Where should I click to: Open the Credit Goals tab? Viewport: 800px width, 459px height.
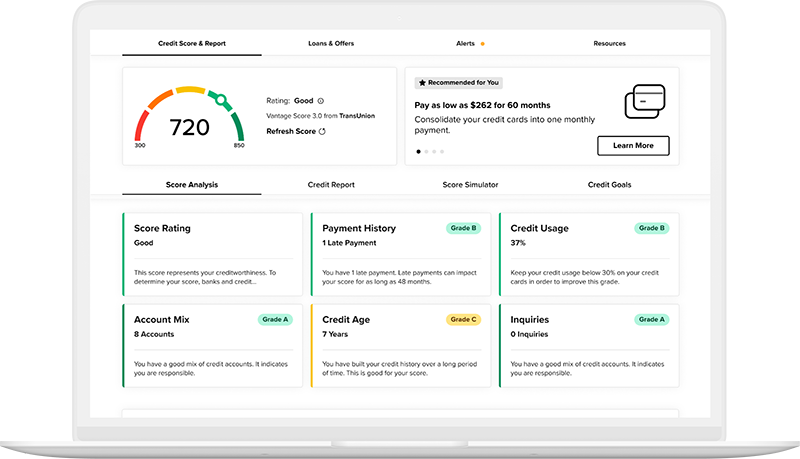[609, 185]
